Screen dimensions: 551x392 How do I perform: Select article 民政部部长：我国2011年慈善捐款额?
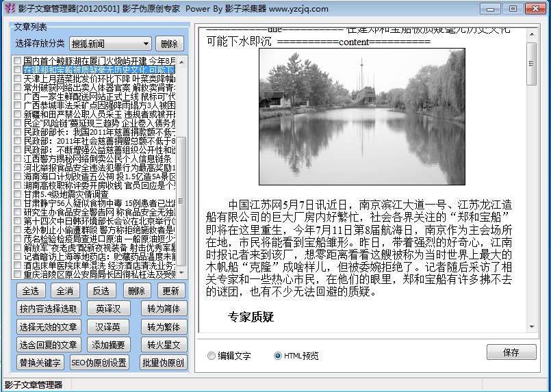click(99, 132)
